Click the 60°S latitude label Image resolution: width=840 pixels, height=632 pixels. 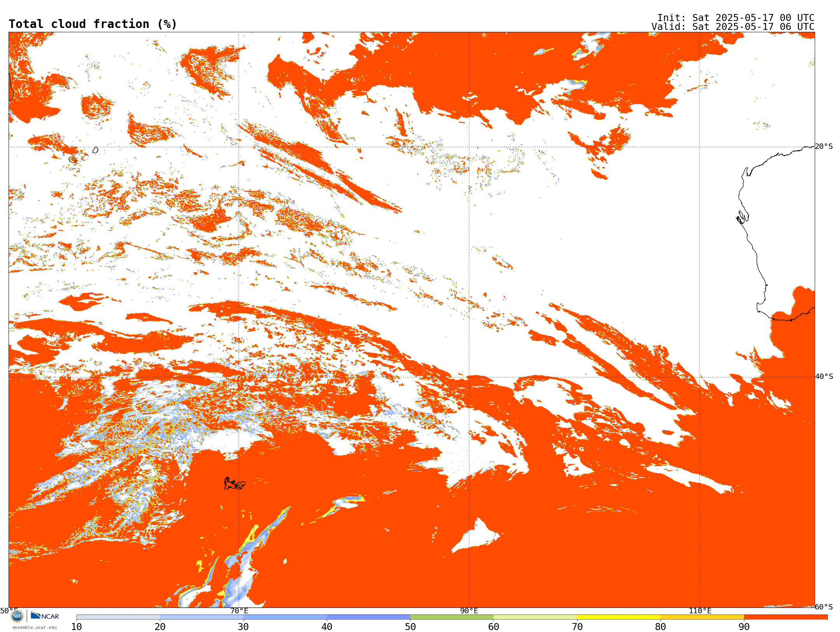pos(824,607)
